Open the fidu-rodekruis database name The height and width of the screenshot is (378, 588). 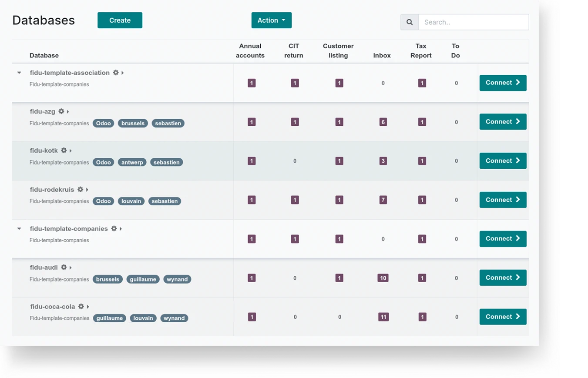[52, 190]
